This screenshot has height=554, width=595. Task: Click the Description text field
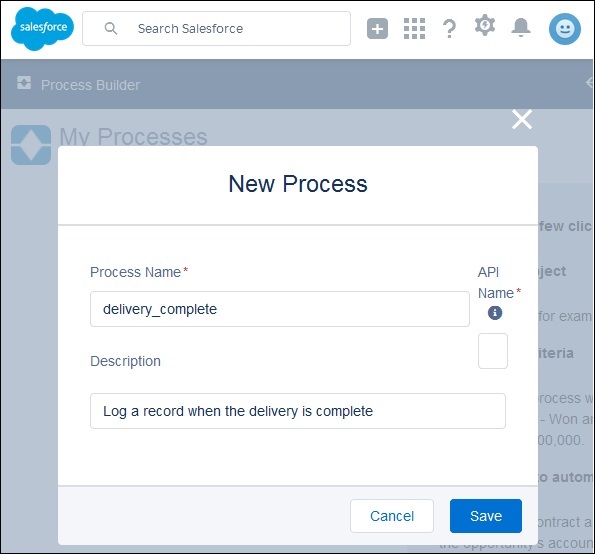pos(298,411)
